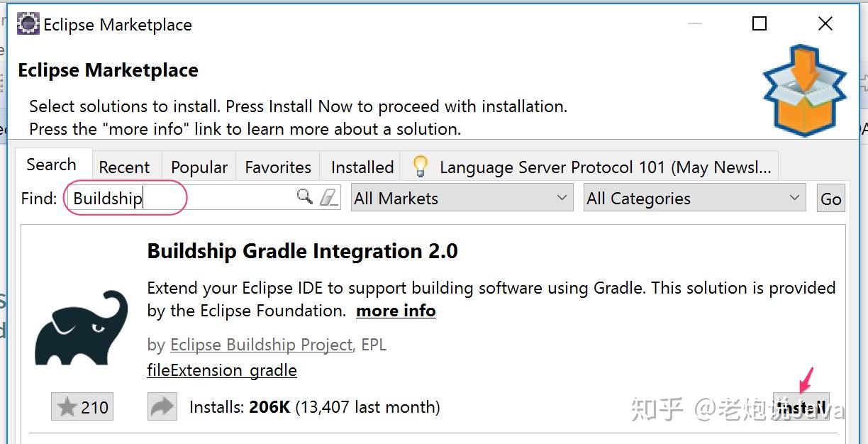Click the fileExtension_gradle tag link
The image size is (868, 444).
[x=221, y=370]
